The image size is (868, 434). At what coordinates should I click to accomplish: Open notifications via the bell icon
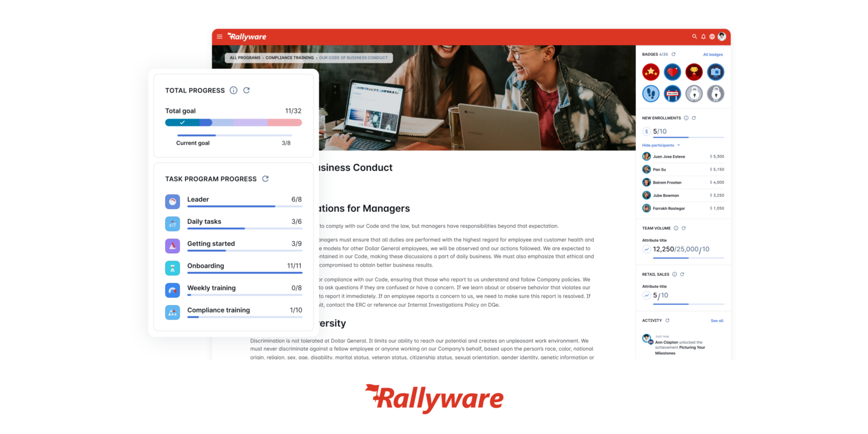pyautogui.click(x=703, y=36)
